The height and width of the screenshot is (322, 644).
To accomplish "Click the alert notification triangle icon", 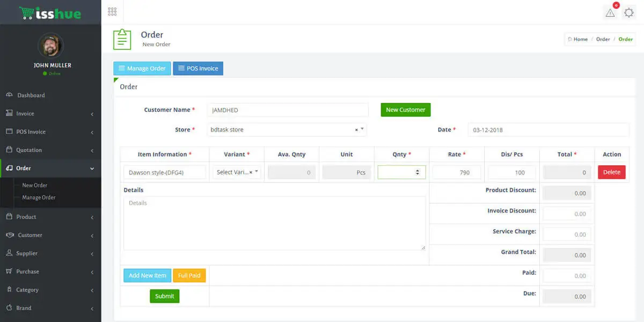I will [x=610, y=13].
